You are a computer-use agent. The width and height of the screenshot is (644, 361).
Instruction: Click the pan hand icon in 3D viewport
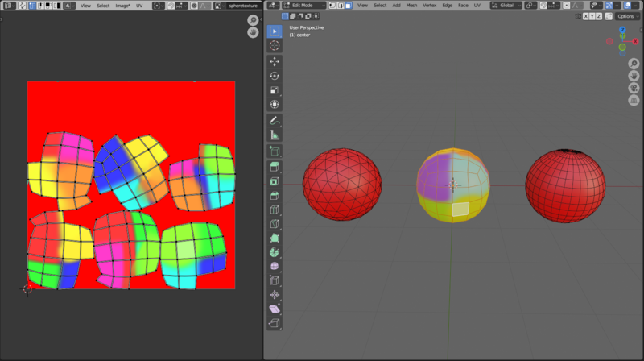point(634,75)
